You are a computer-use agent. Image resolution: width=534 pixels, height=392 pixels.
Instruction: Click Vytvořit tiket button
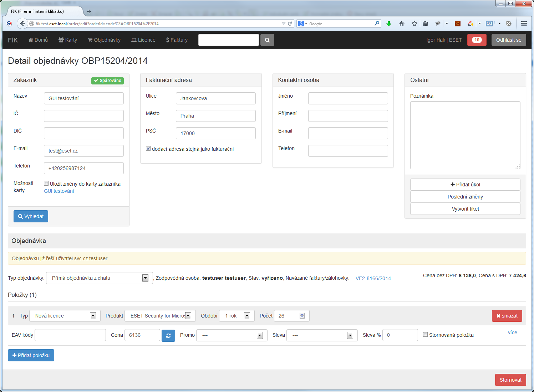(465, 209)
